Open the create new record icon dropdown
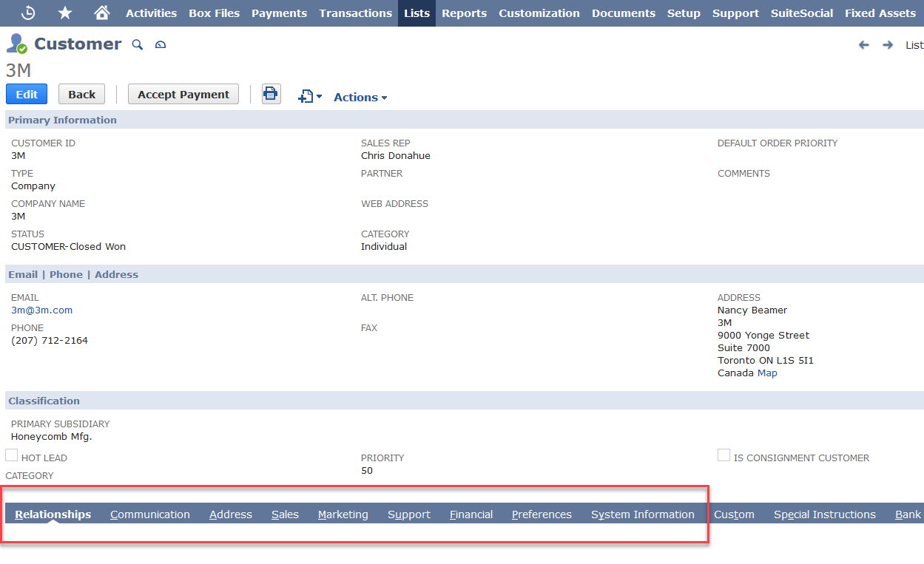 [310, 97]
